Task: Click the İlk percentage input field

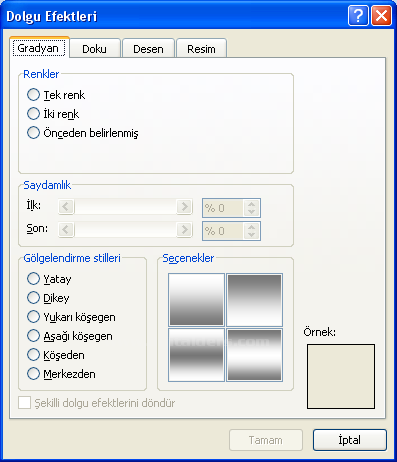Action: point(223,208)
